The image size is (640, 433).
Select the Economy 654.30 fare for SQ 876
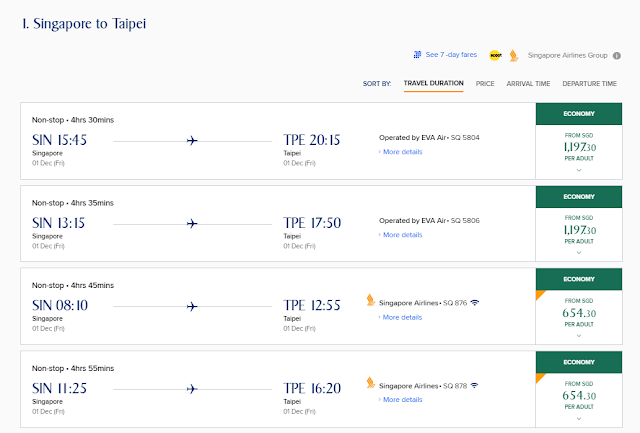pyautogui.click(x=579, y=313)
